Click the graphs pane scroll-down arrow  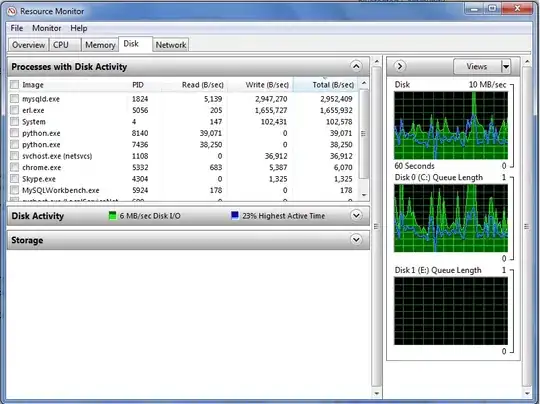pos(527,393)
